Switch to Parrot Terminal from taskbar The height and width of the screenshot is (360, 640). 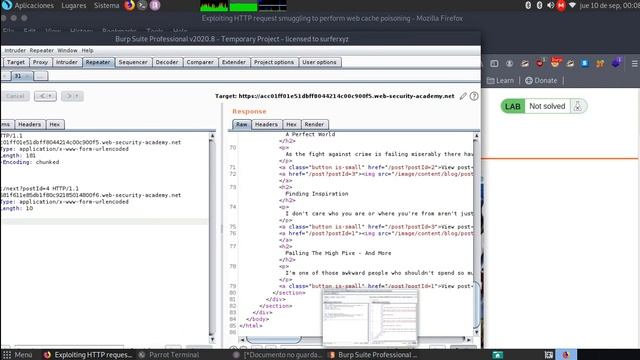coord(169,355)
